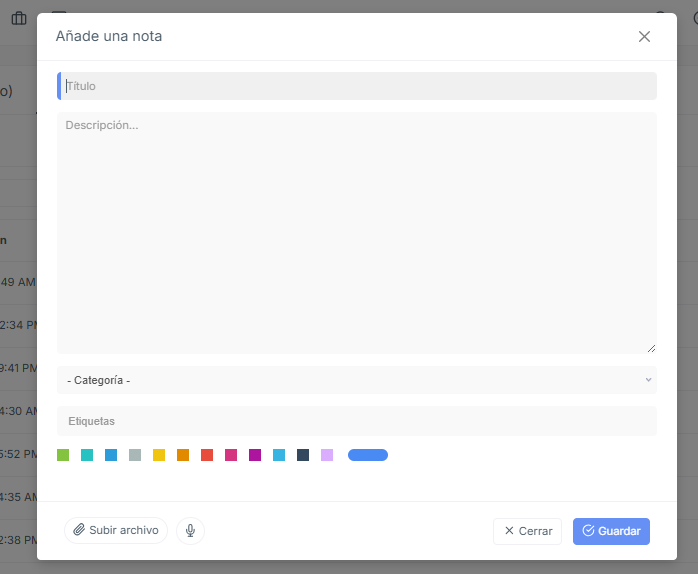698x574 pixels.
Task: Click Guardar to save the note
Action: pos(611,531)
